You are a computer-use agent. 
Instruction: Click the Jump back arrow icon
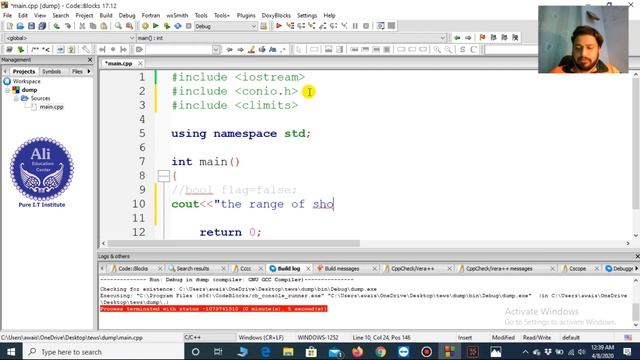[457, 38]
